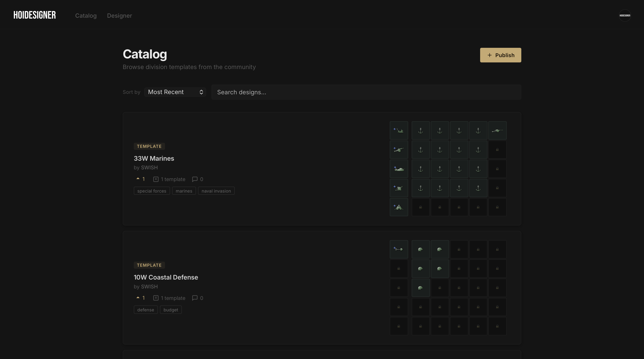This screenshot has height=359, width=644.
Task: Click the Publish button
Action: pyautogui.click(x=500, y=55)
